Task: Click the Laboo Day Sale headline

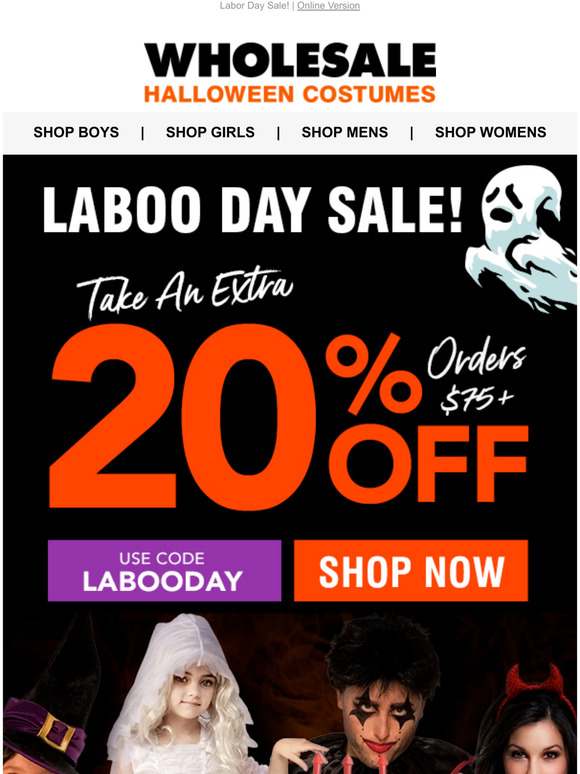Action: click(x=253, y=210)
